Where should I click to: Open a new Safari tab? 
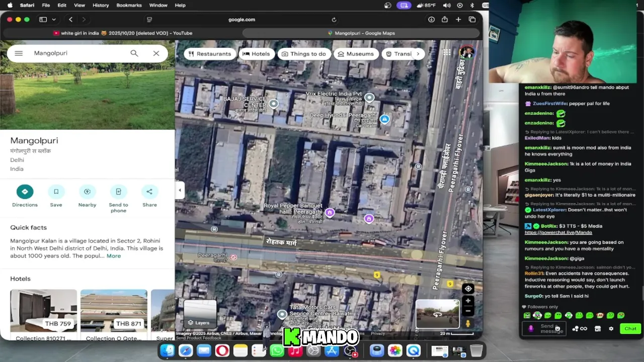tap(458, 20)
